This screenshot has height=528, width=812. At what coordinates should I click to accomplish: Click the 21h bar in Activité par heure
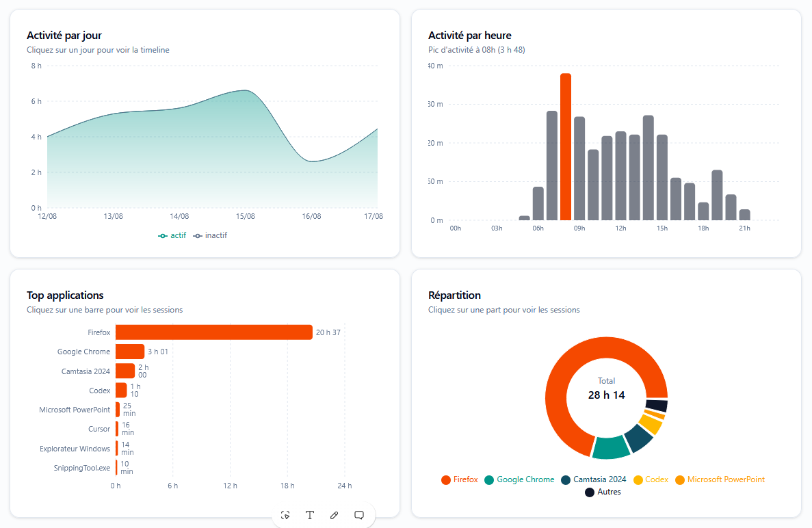745,215
